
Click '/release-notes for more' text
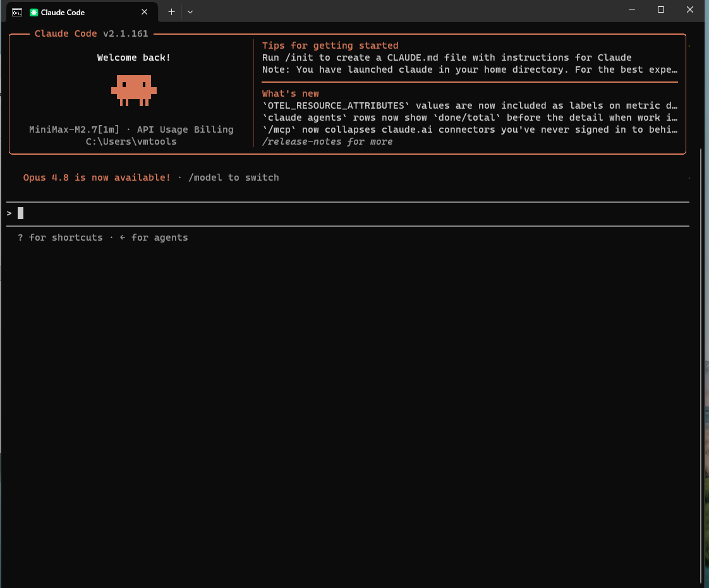(x=327, y=141)
